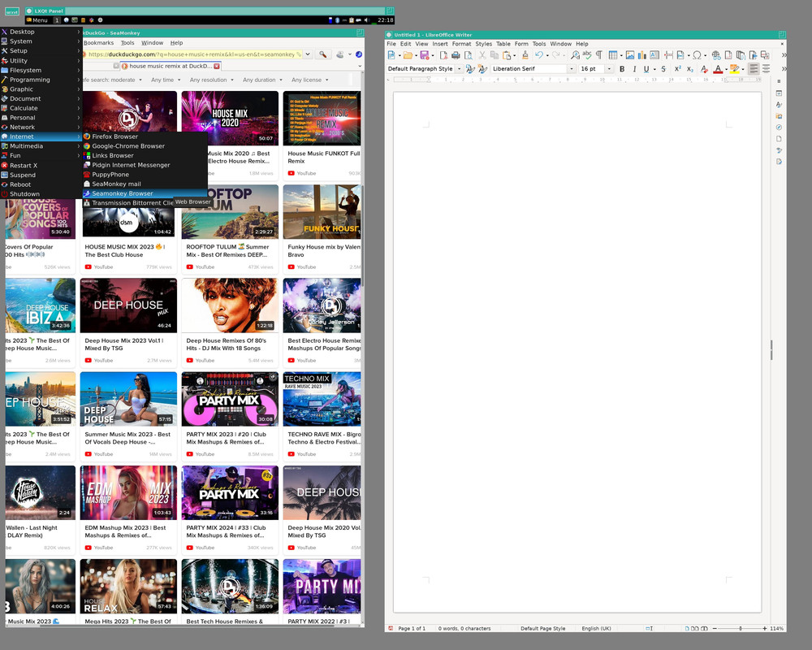This screenshot has height=650, width=812.
Task: Toggle formatting marks pilcrow icon
Action: tap(599, 55)
